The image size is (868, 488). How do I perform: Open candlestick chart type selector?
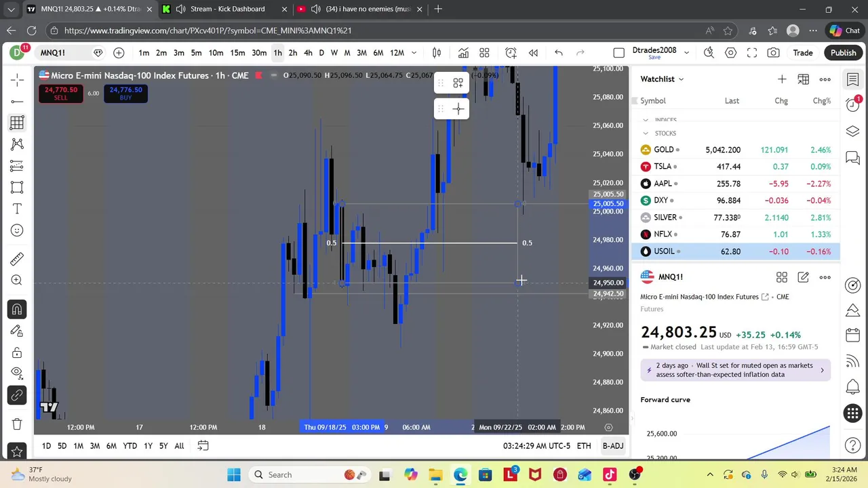click(437, 53)
